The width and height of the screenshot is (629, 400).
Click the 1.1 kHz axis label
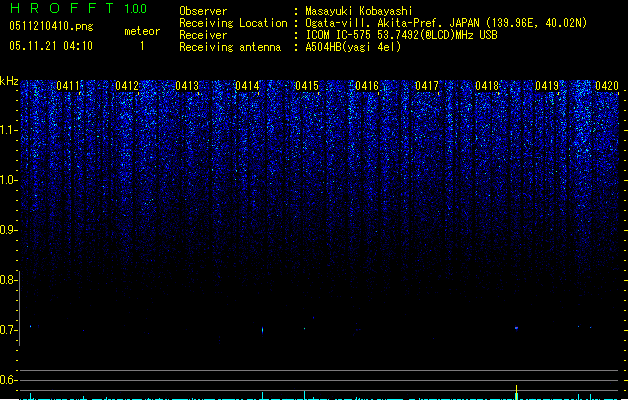[8, 130]
